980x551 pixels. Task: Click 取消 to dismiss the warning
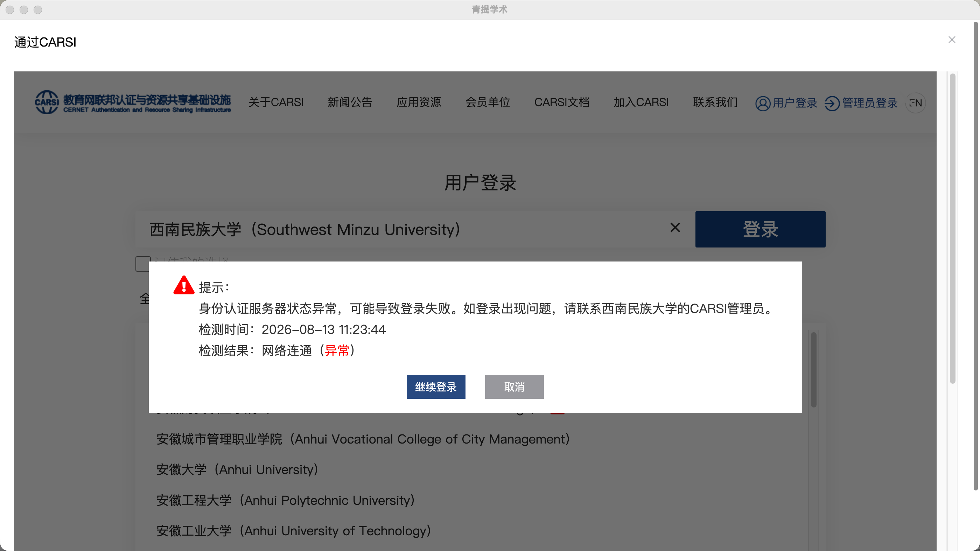tap(514, 386)
